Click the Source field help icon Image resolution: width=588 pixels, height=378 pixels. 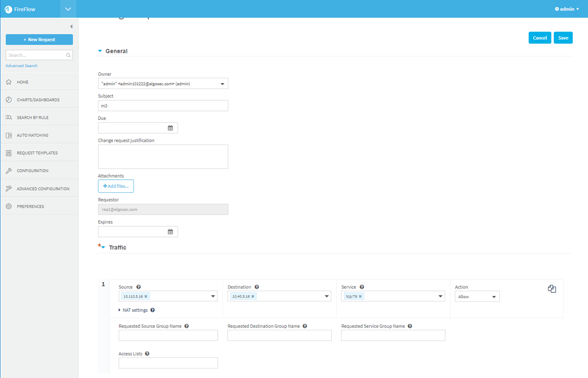139,287
